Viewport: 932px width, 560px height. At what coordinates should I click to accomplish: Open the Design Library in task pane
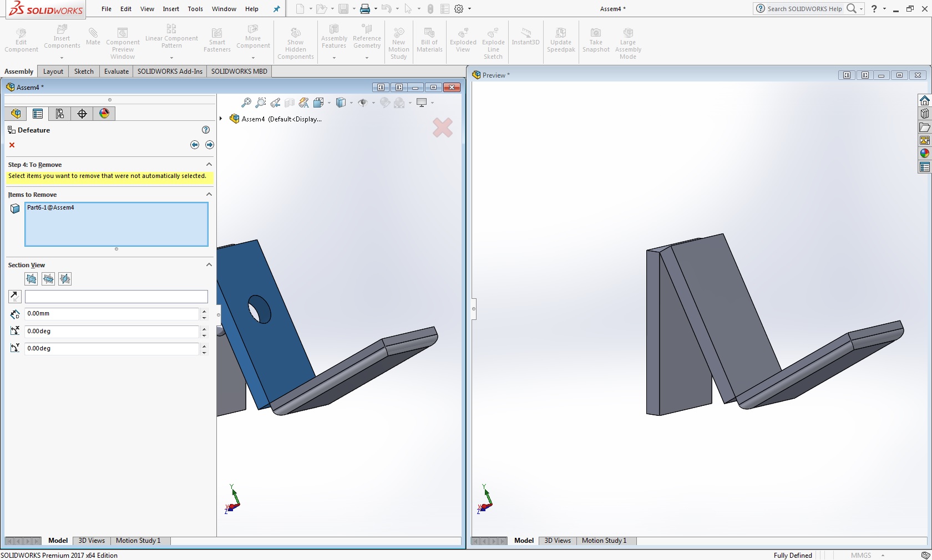924,114
